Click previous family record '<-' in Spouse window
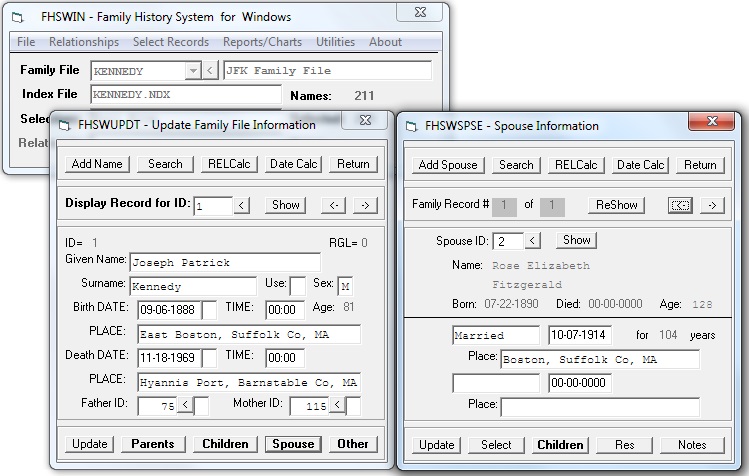This screenshot has height=476, width=749. pos(680,206)
